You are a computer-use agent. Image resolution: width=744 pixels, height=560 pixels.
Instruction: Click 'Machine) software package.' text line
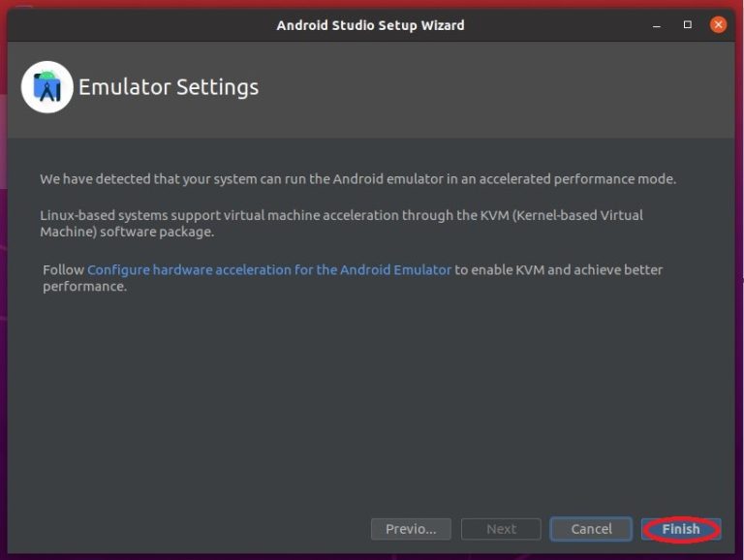(x=127, y=232)
